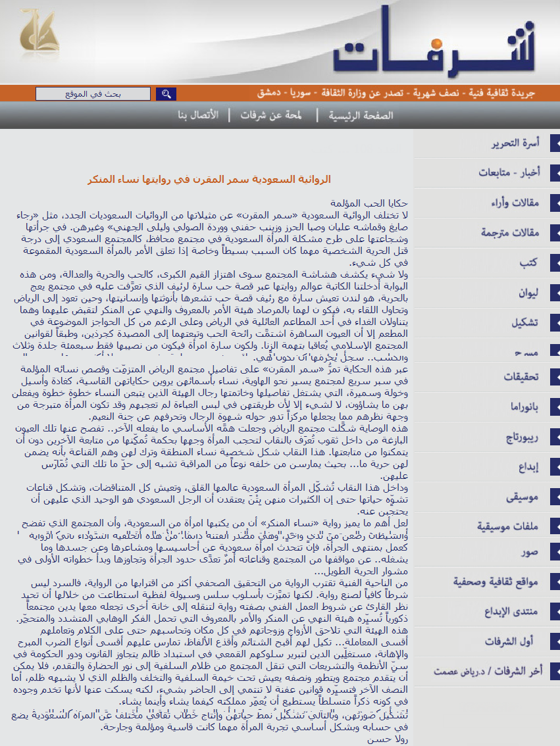
Task: Click the blue arrow beside بانوراما
Action: pos(555,407)
